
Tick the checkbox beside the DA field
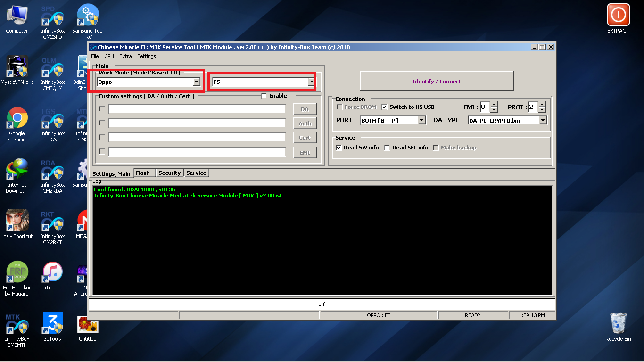pyautogui.click(x=102, y=109)
